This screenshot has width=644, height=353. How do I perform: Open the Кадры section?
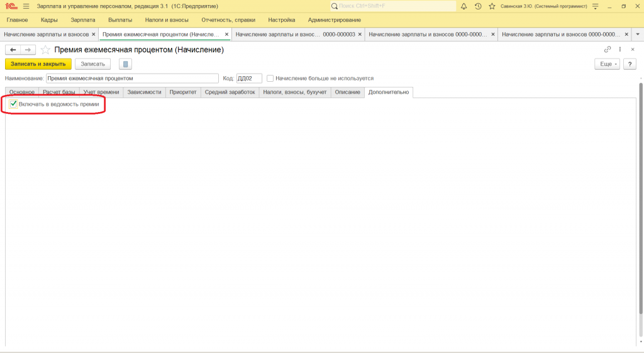(x=49, y=20)
